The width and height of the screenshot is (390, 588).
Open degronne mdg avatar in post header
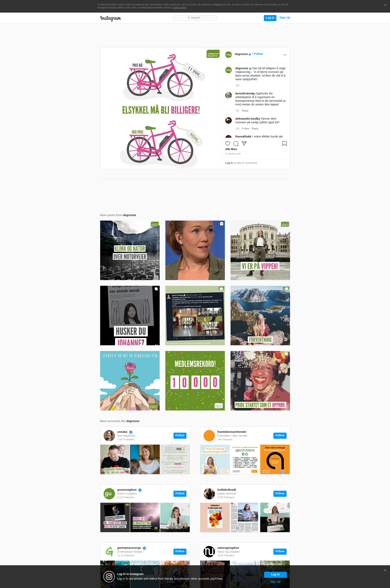(x=228, y=54)
